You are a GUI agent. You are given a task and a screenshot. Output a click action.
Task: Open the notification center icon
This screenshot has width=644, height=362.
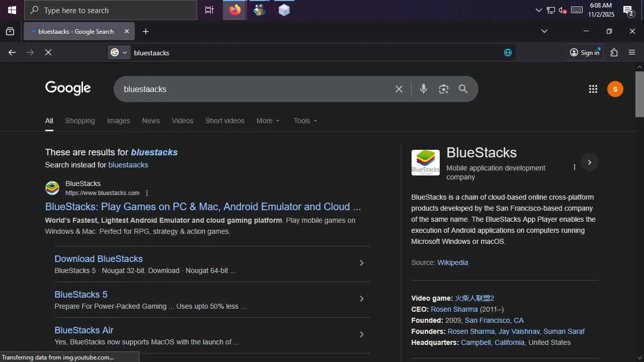628,10
